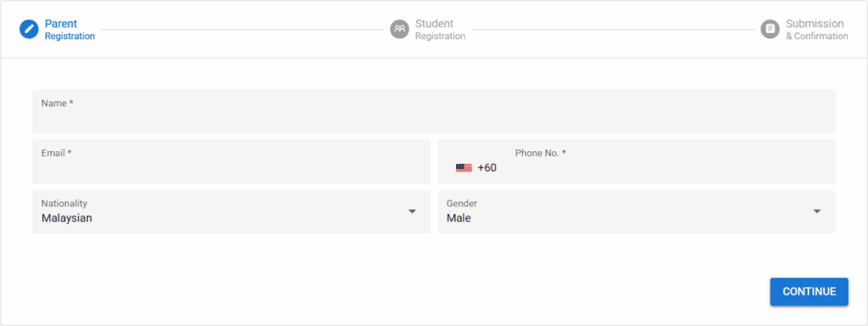The height and width of the screenshot is (326, 868).
Task: Select the Male gender value
Action: tap(459, 218)
